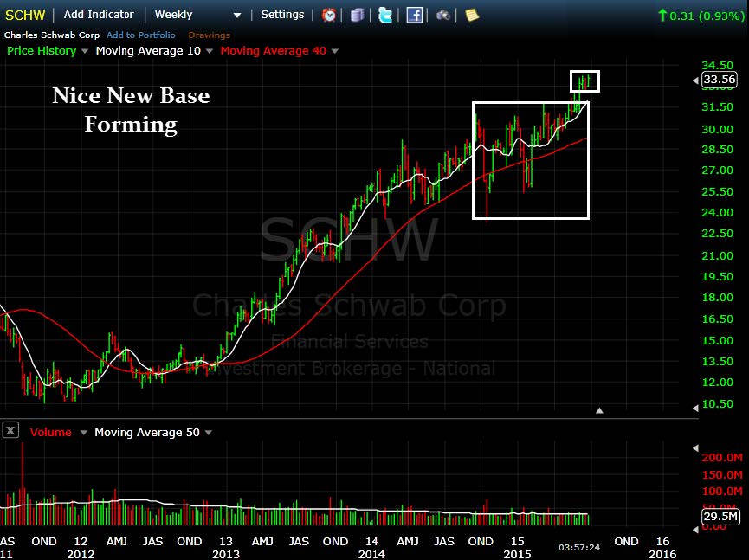Click Add to Portfolio link
The image size is (749, 560).
[x=141, y=35]
